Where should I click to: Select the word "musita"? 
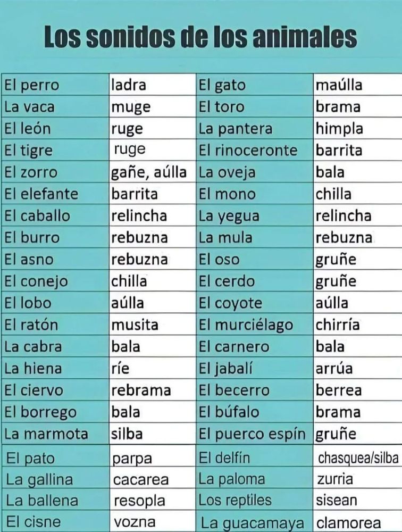click(x=135, y=325)
